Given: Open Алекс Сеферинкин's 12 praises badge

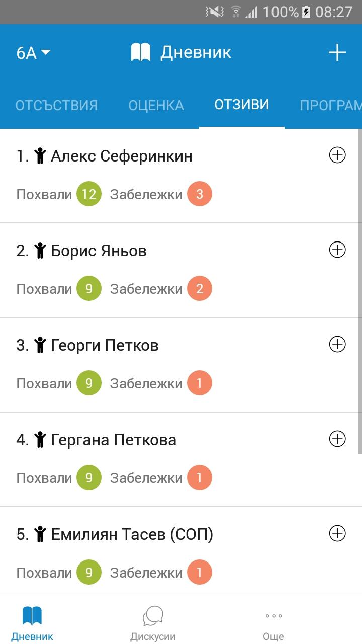Looking at the screenshot, I should (89, 194).
